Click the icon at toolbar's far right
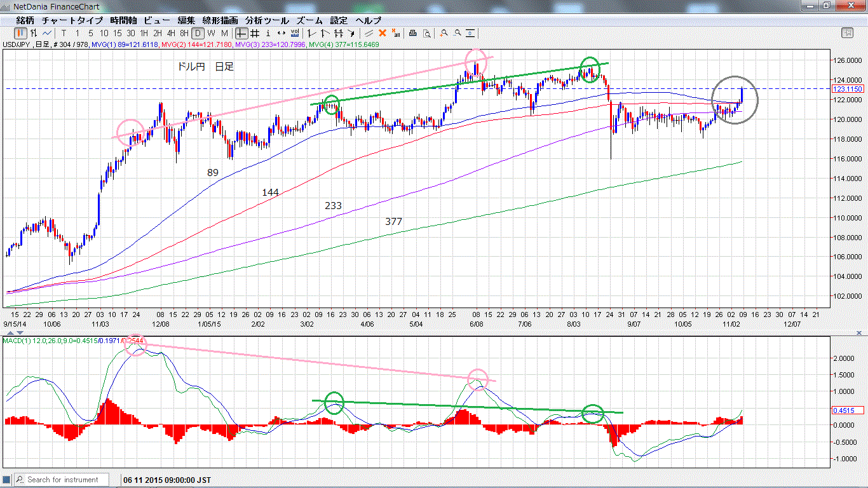The height and width of the screenshot is (488, 868). point(847,33)
